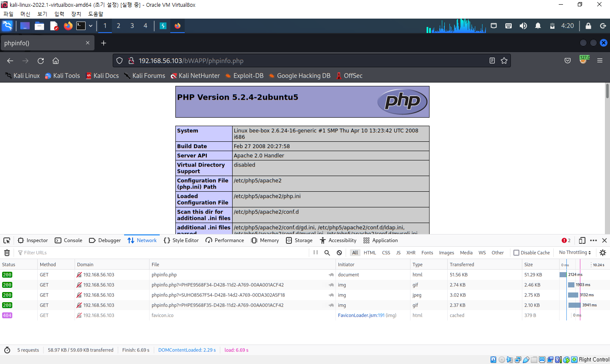The height and width of the screenshot is (364, 610).
Task: Sort requests by the Status column
Action: [19, 265]
